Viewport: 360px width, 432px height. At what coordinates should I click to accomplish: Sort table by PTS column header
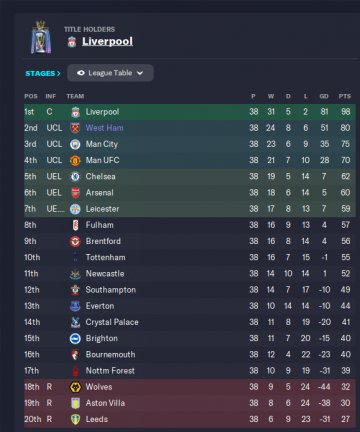[x=345, y=96]
